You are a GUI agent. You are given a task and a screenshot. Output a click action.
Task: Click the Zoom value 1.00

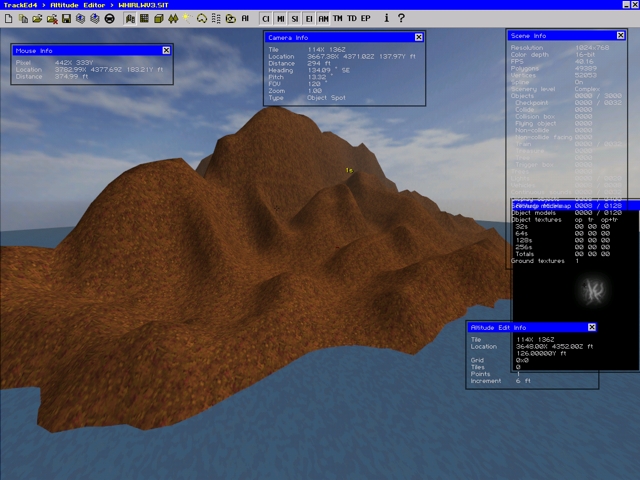pos(314,91)
